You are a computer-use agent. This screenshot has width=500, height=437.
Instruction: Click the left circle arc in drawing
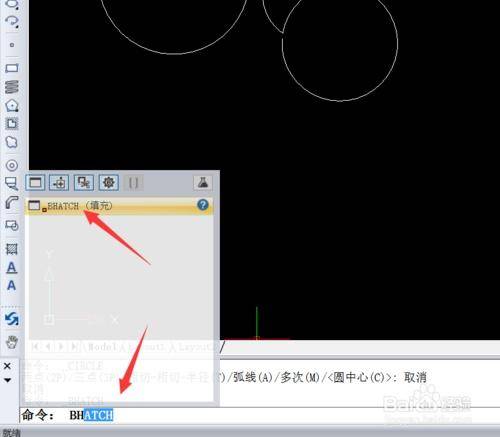[x=173, y=53]
